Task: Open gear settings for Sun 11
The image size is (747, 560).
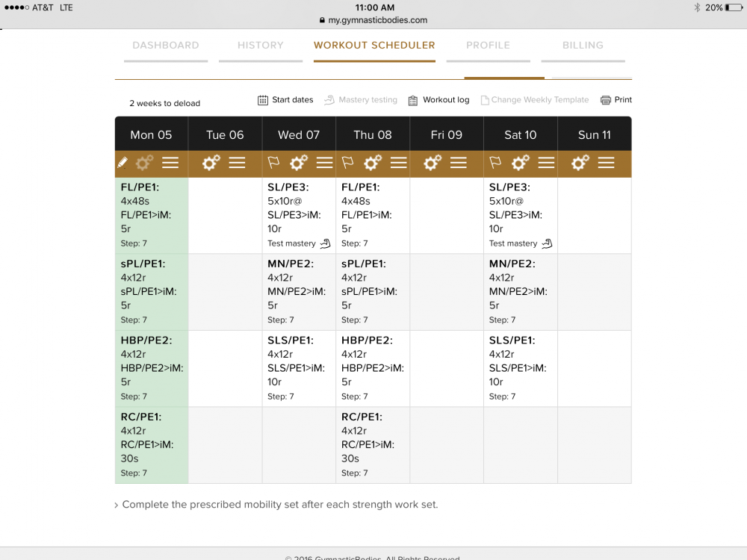Action: [580, 163]
